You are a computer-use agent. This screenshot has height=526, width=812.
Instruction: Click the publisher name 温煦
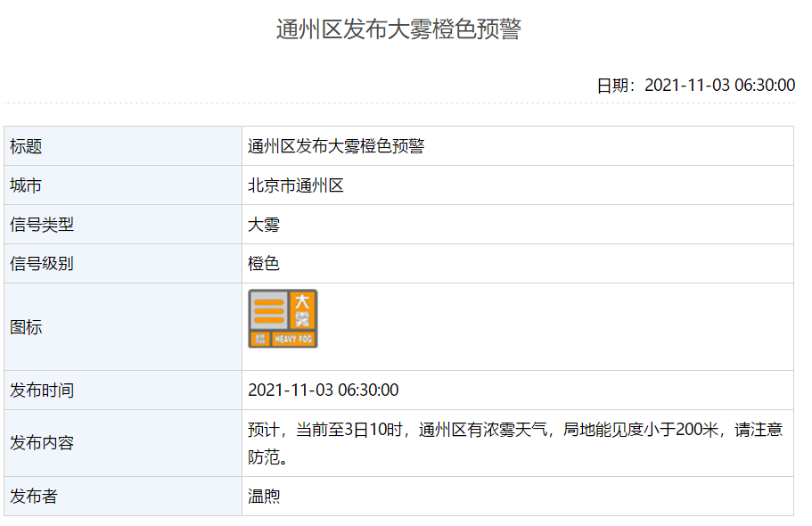tap(264, 497)
